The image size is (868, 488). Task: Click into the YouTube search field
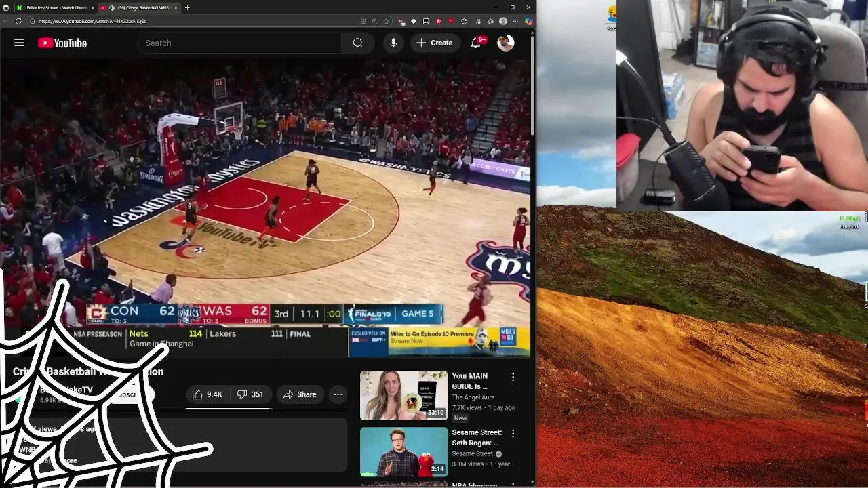239,43
